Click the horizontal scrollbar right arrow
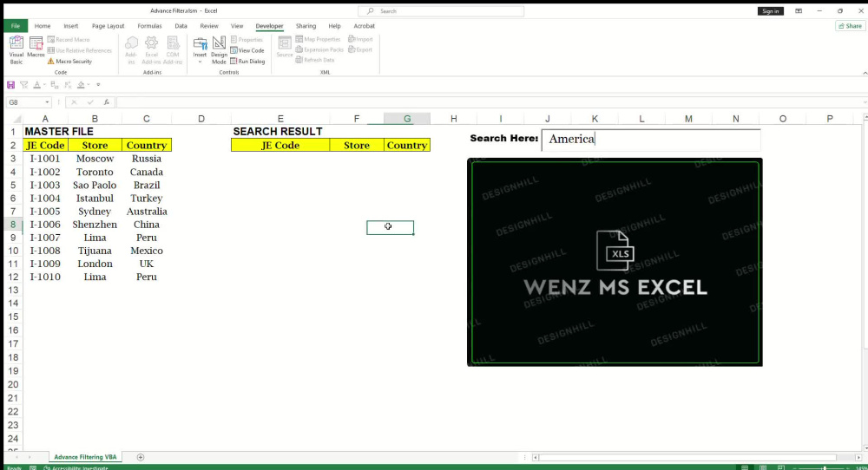The image size is (868, 470). (858, 457)
